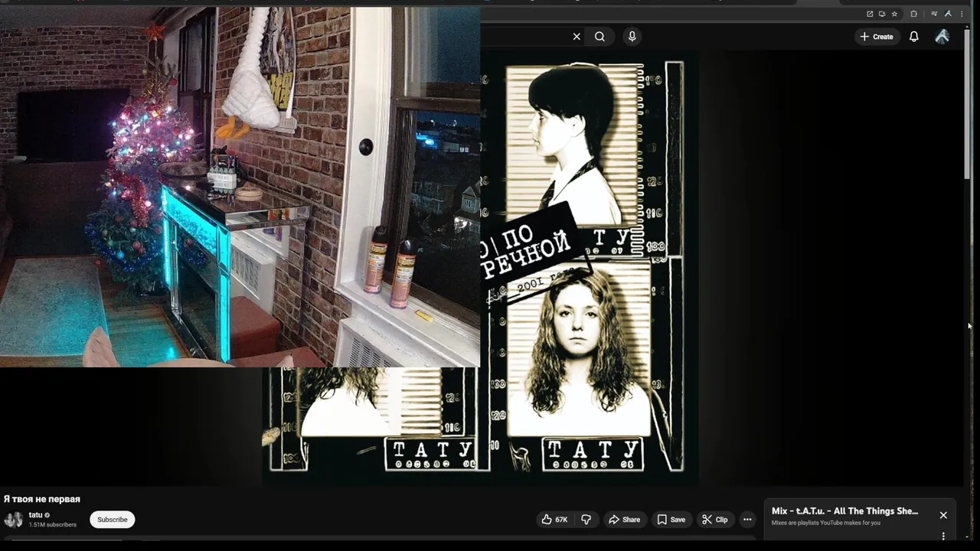980x551 pixels.
Task: Open the Chrome profile avatar
Action: (948, 14)
